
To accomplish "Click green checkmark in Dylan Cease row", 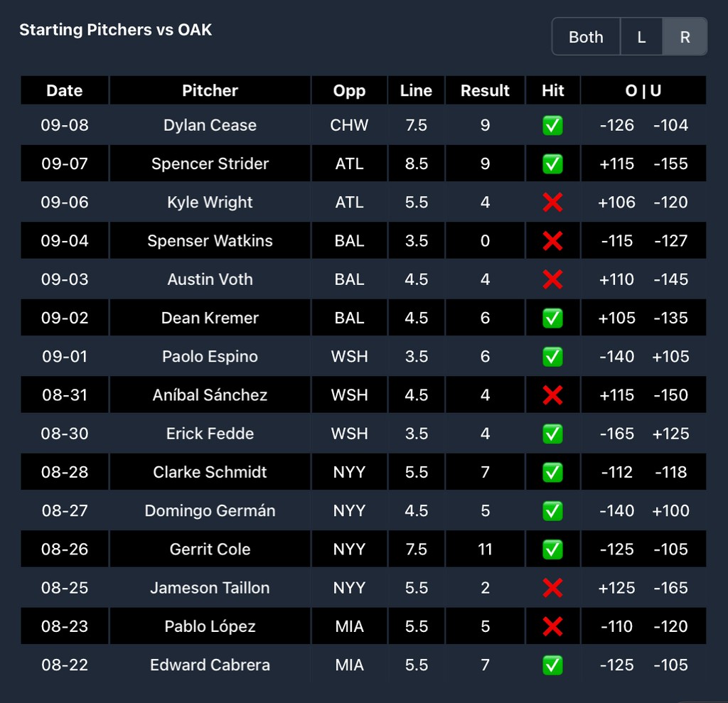I will (552, 125).
